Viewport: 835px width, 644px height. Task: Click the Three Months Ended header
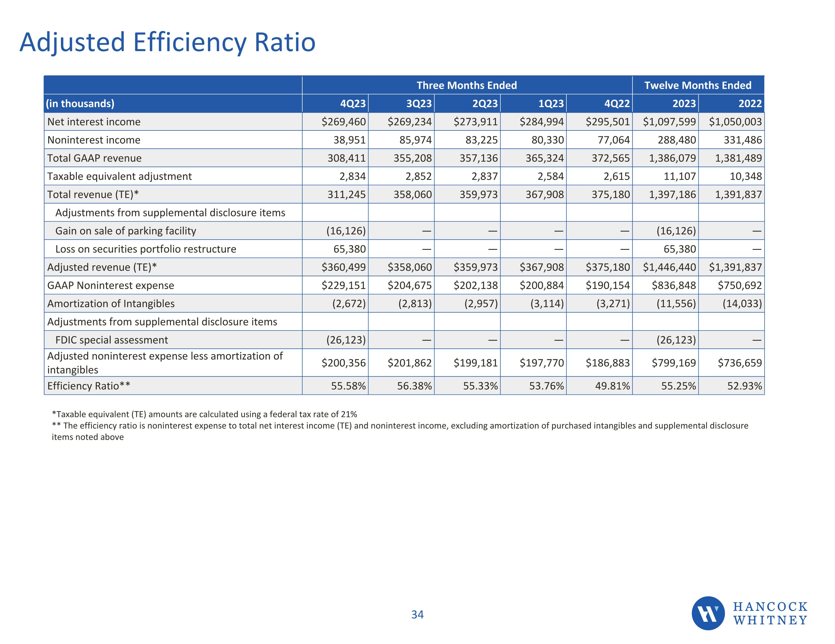tap(466, 85)
